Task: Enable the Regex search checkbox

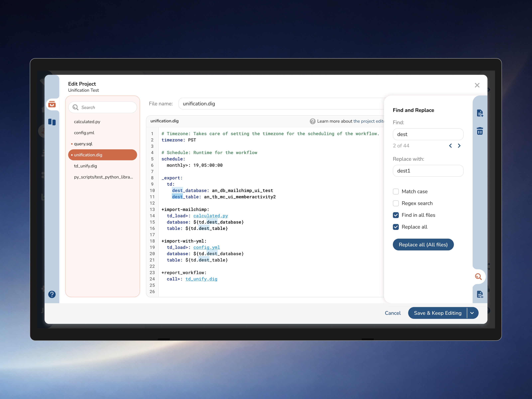Action: (396, 203)
